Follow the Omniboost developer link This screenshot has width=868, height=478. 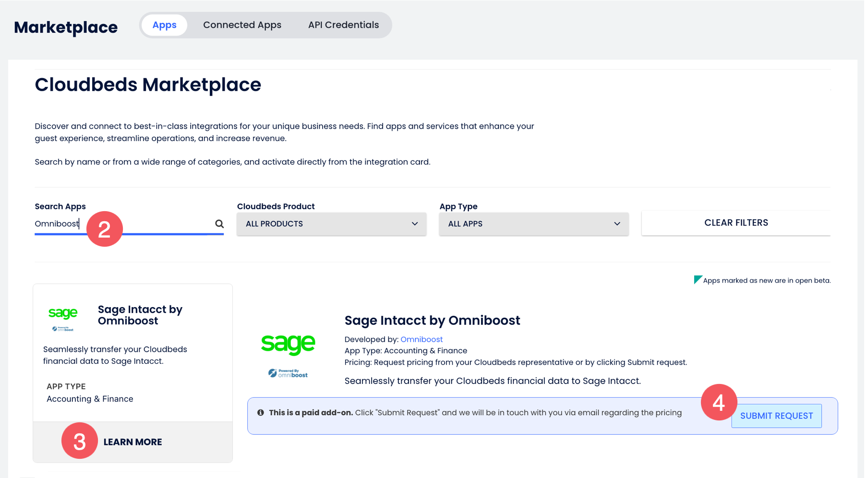pyautogui.click(x=422, y=339)
